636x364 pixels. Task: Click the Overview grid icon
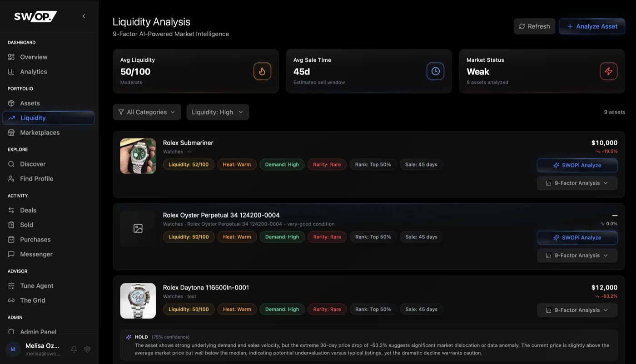(11, 57)
